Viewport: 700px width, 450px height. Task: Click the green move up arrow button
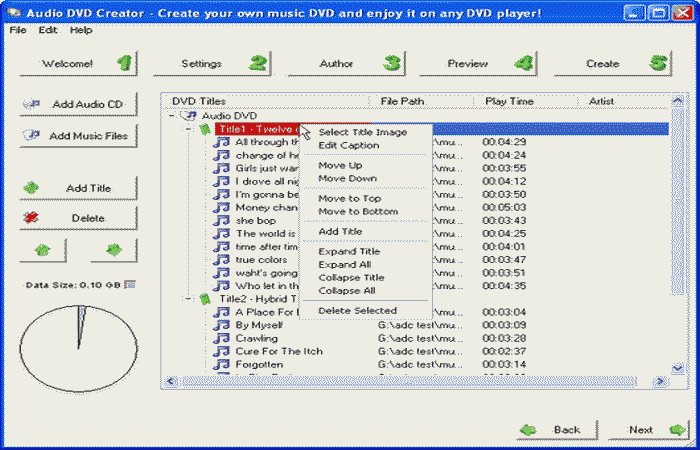click(x=44, y=249)
